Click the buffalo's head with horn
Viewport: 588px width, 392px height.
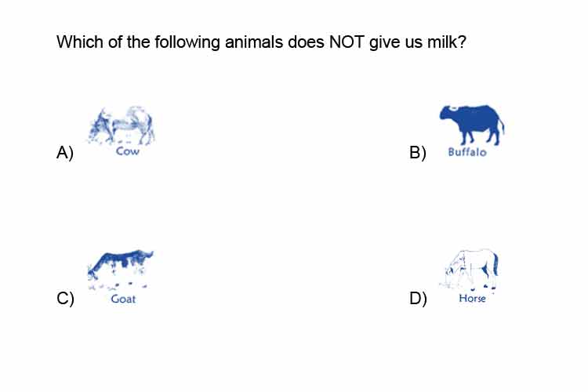click(x=450, y=113)
